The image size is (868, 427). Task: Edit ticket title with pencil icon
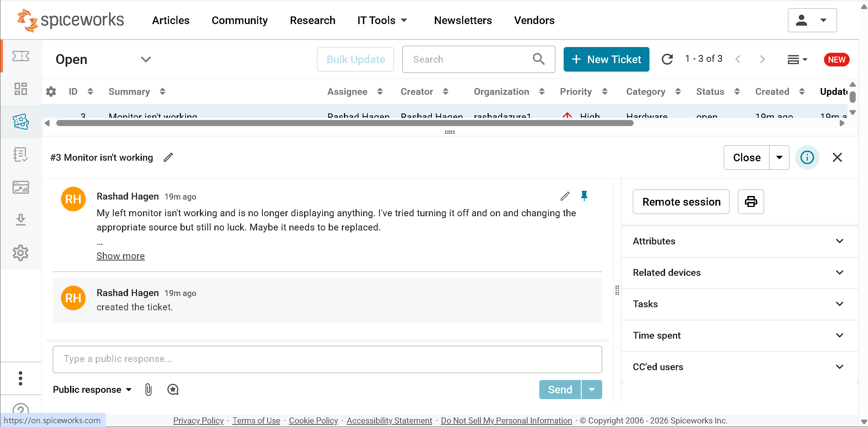click(x=168, y=157)
